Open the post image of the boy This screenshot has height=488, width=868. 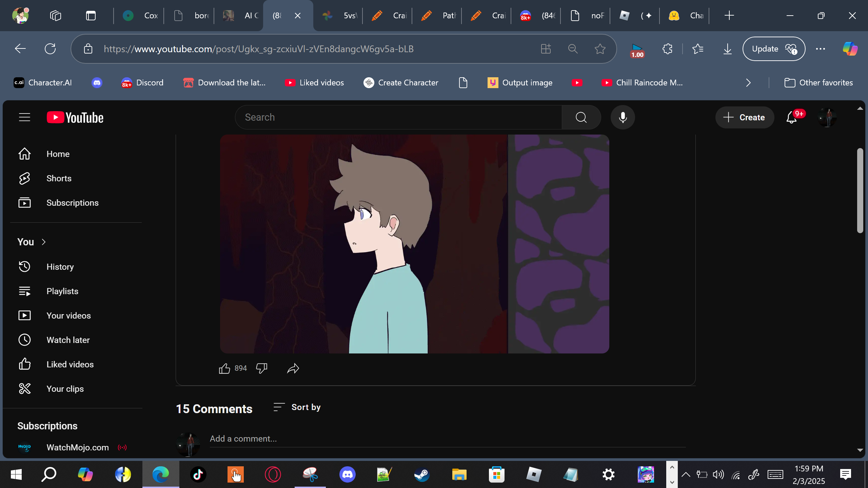[414, 244]
